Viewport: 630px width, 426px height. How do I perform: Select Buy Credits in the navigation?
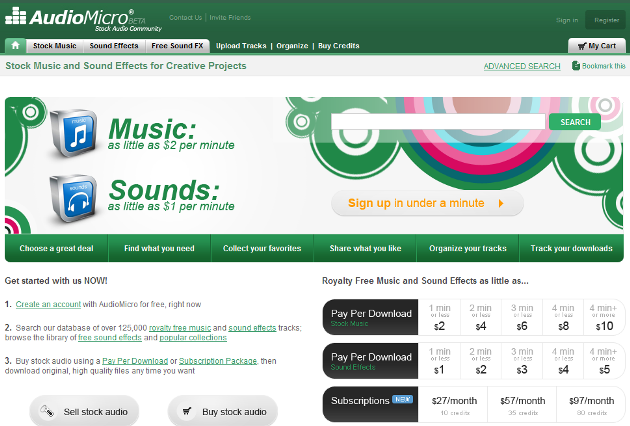[x=339, y=46]
